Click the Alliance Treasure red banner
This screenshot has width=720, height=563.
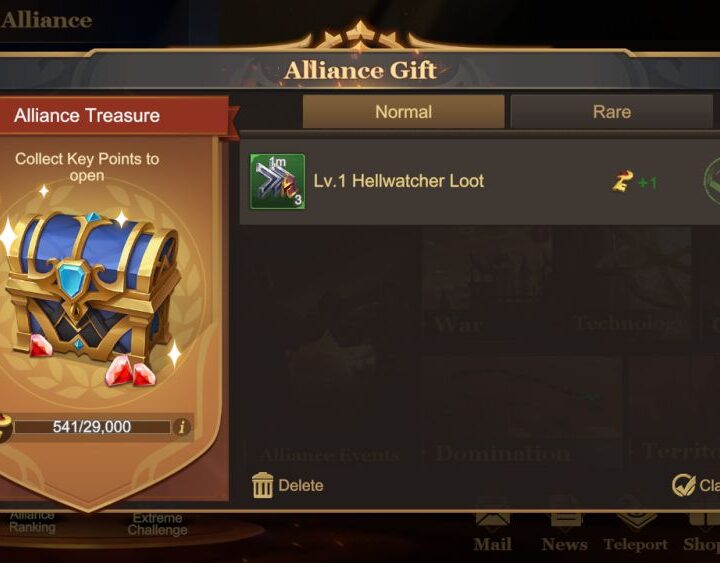pyautogui.click(x=115, y=115)
